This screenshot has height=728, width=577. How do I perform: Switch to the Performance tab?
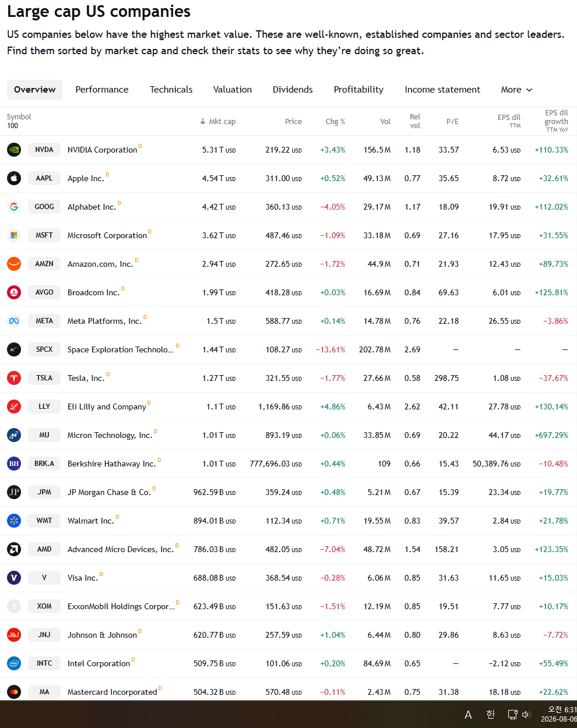102,90
